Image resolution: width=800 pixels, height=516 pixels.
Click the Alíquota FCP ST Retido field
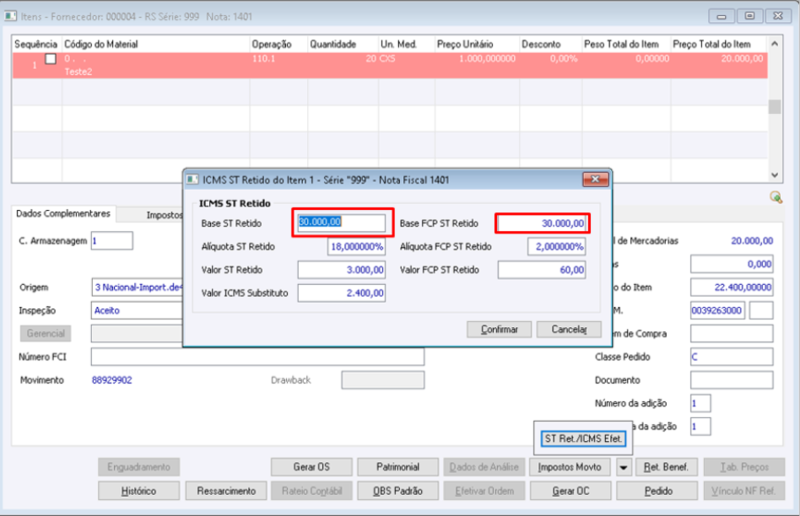point(557,247)
